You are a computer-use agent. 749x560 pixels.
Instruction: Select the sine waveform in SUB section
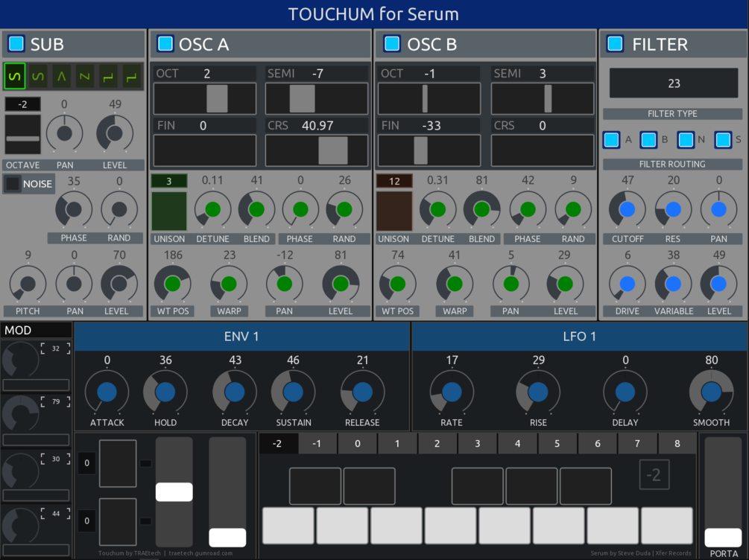pyautogui.click(x=14, y=75)
